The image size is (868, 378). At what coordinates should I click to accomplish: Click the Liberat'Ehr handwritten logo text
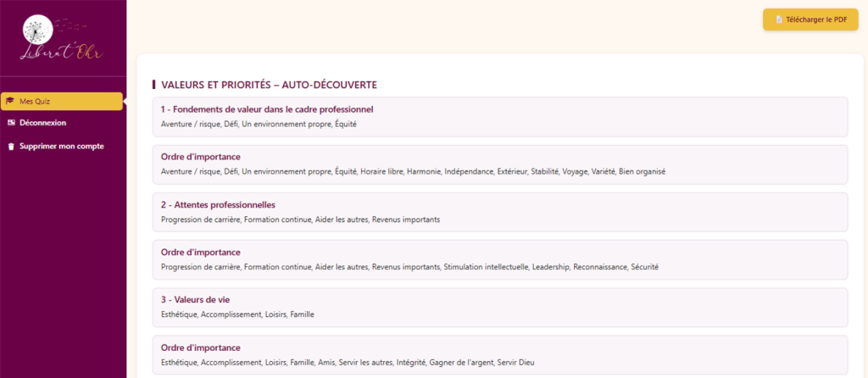(x=61, y=52)
